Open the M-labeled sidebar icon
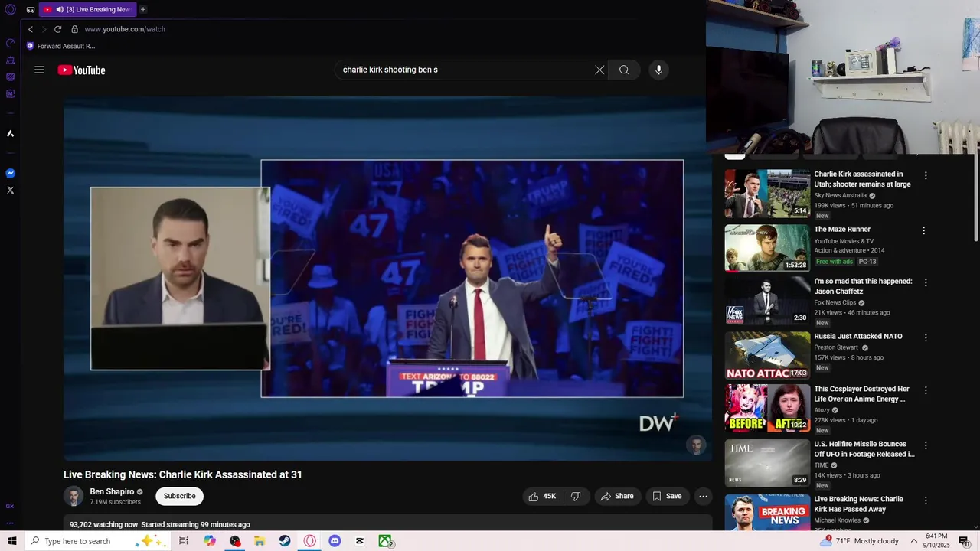980x551 pixels. pos(11,94)
